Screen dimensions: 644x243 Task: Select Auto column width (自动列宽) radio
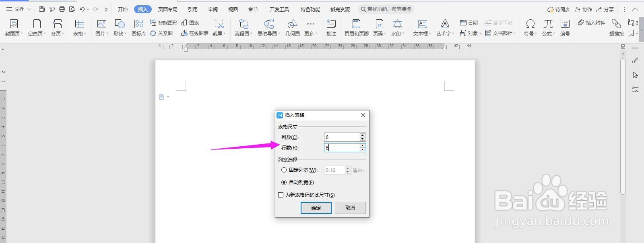pyautogui.click(x=284, y=182)
